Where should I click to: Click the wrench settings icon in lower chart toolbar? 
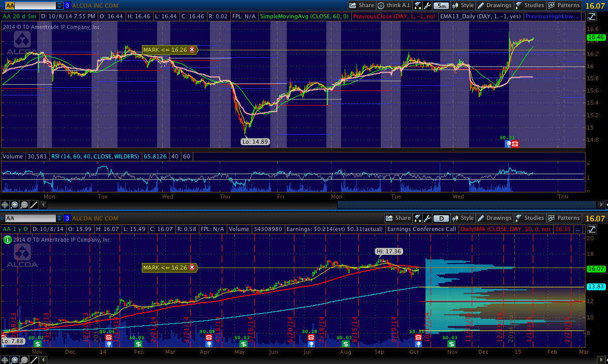point(428,218)
